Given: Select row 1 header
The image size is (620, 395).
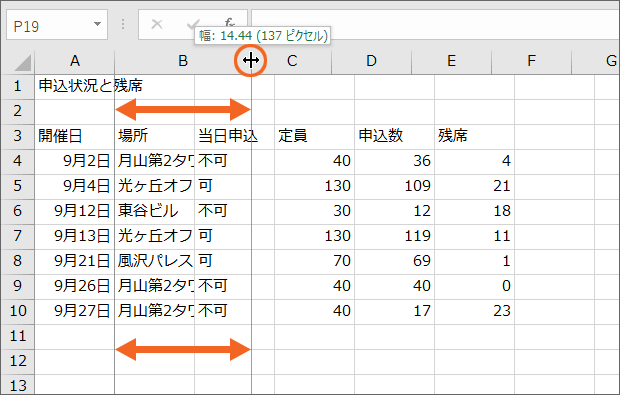Looking at the screenshot, I should (17, 86).
